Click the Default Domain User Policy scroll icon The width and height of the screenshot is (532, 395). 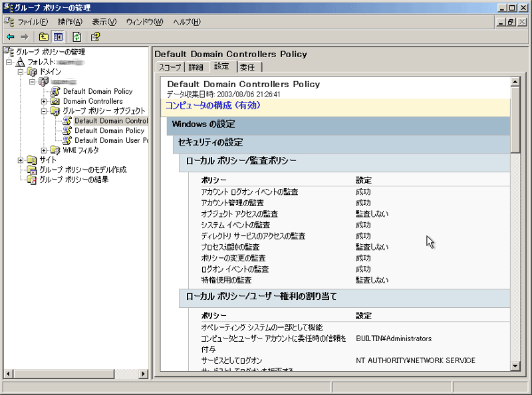click(67, 140)
